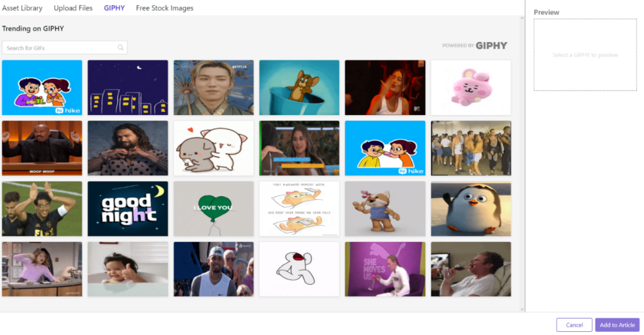Select the GIPHY tab

114,8
